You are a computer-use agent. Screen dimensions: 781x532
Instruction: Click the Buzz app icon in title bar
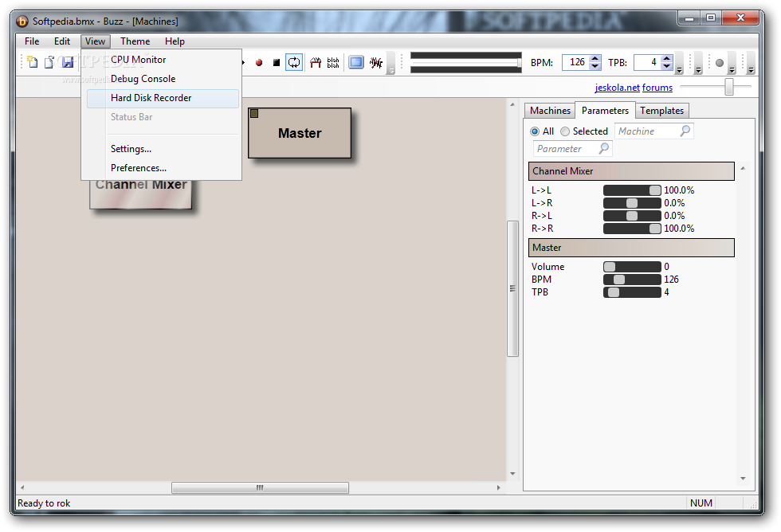pos(22,22)
